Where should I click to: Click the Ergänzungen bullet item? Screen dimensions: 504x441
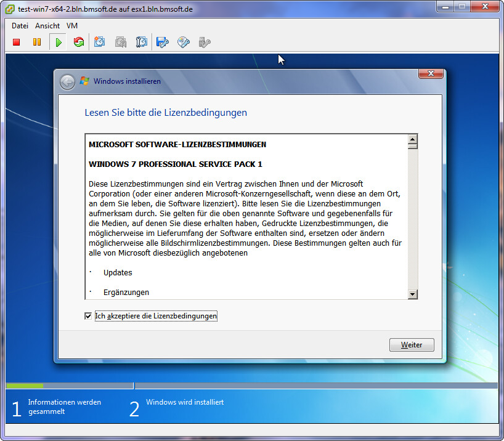[x=126, y=293]
